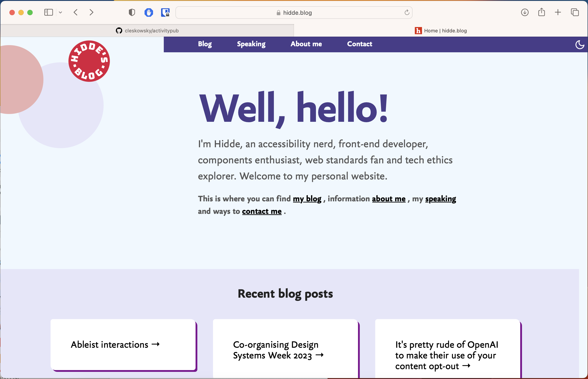Open About me in the navigation bar
This screenshot has width=588, height=379.
coord(306,44)
